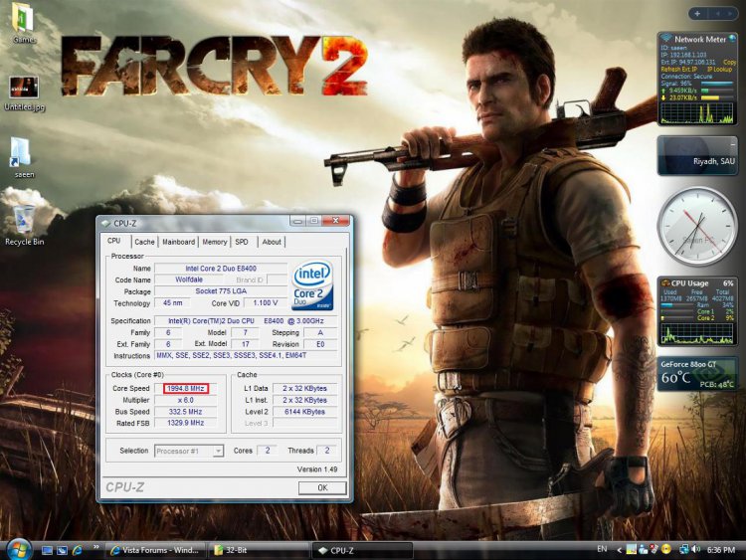746x560 pixels.
Task: Click the Intel Core 2 Duo logo
Action: tap(312, 284)
